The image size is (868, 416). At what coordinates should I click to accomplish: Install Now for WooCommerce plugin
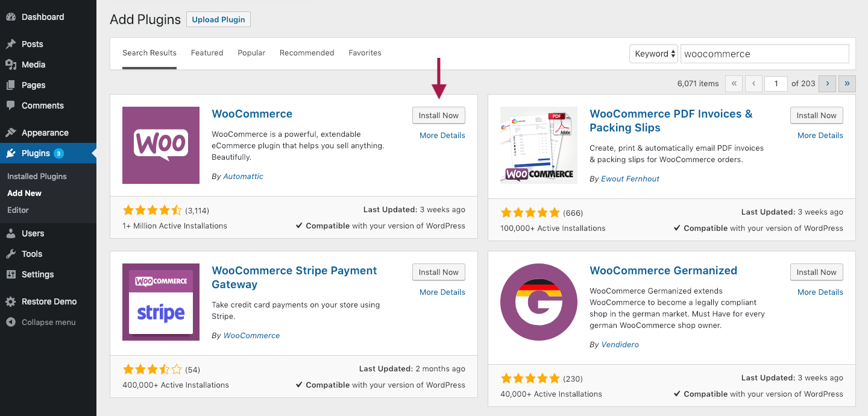click(439, 116)
